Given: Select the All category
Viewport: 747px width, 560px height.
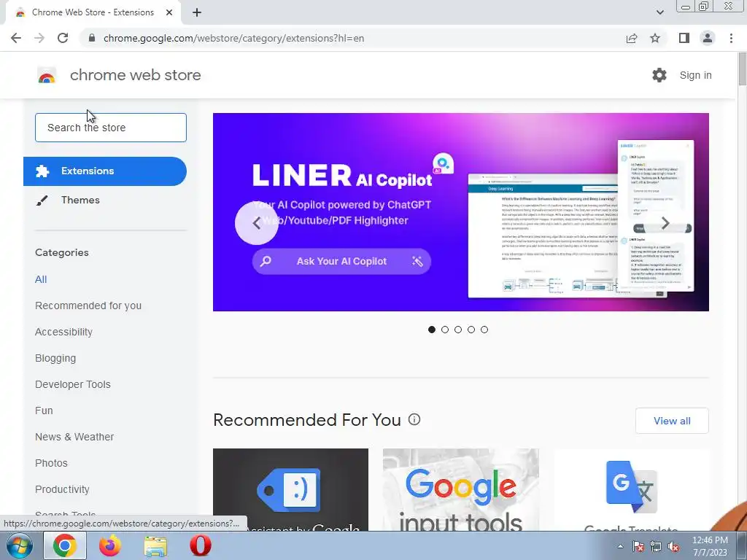Looking at the screenshot, I should tap(41, 279).
